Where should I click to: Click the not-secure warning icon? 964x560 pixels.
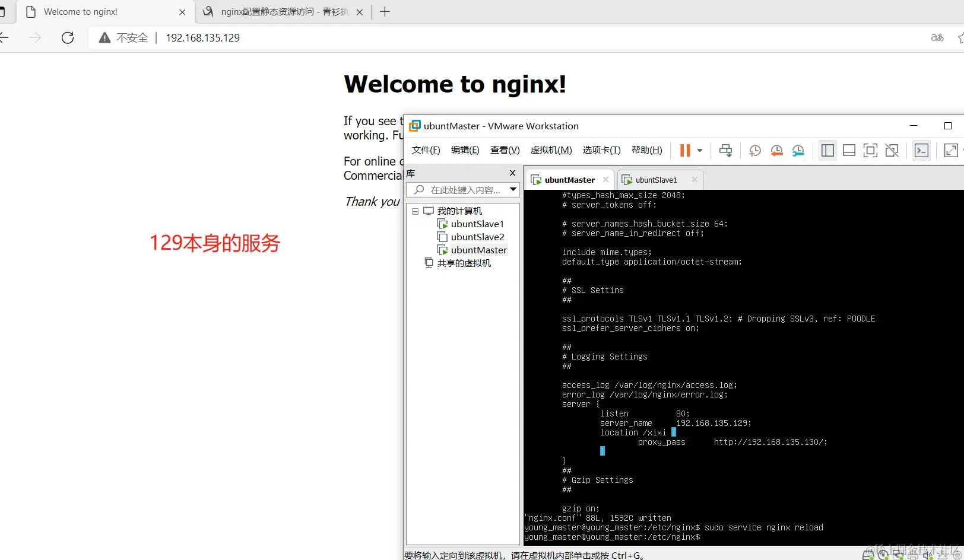(x=104, y=38)
